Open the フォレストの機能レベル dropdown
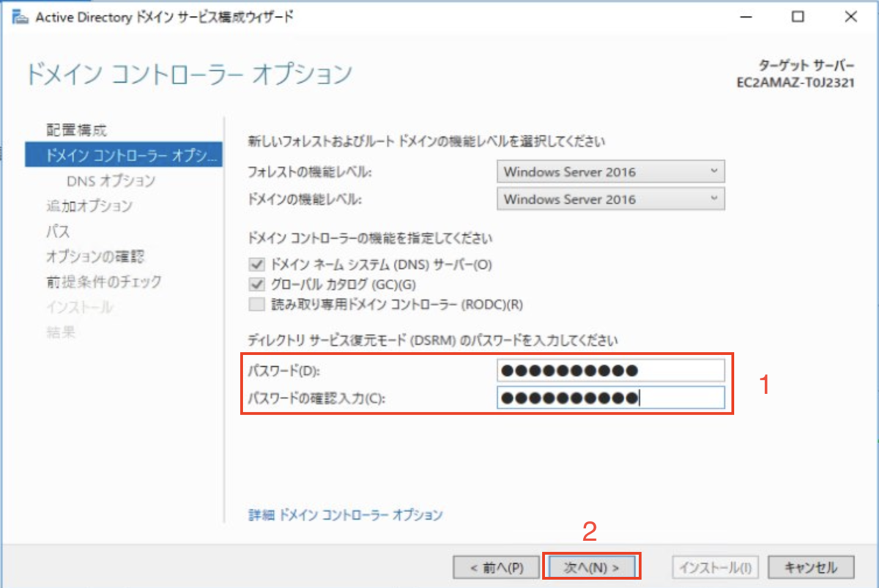The width and height of the screenshot is (879, 588). pos(610,172)
